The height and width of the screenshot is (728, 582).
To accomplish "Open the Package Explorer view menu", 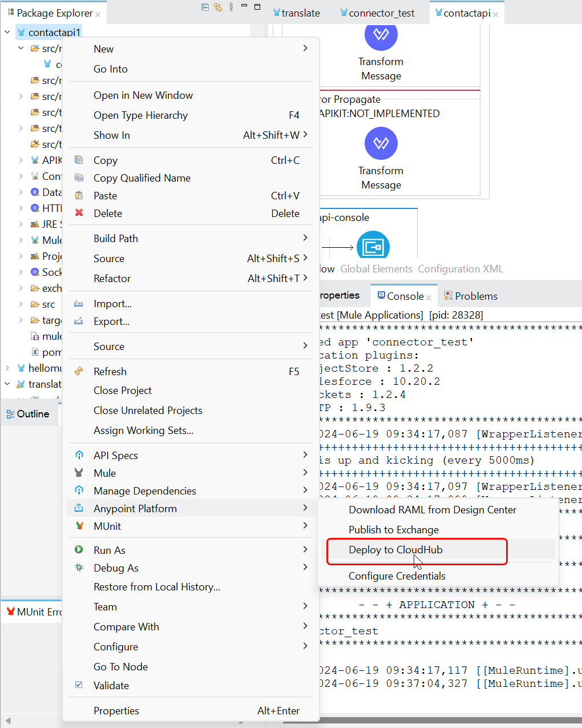I will pos(231,7).
